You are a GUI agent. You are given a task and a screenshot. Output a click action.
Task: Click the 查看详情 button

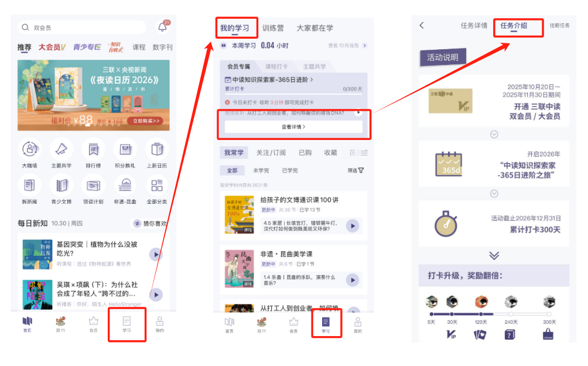click(x=293, y=126)
